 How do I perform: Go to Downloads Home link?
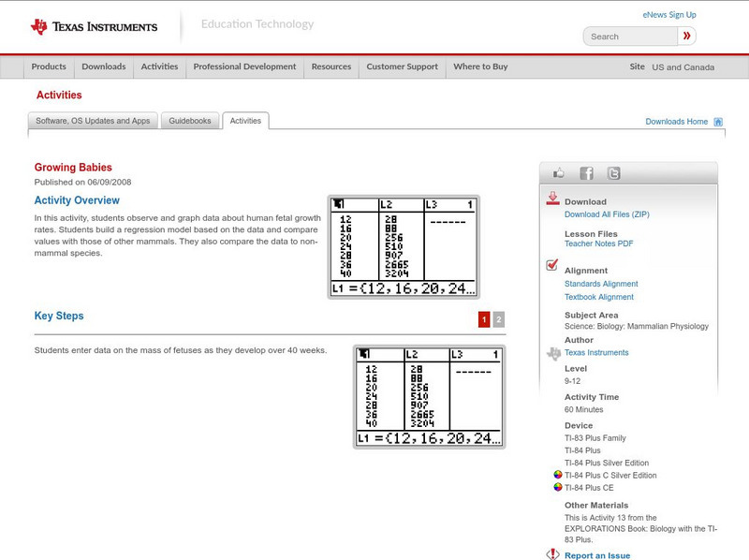tap(676, 122)
